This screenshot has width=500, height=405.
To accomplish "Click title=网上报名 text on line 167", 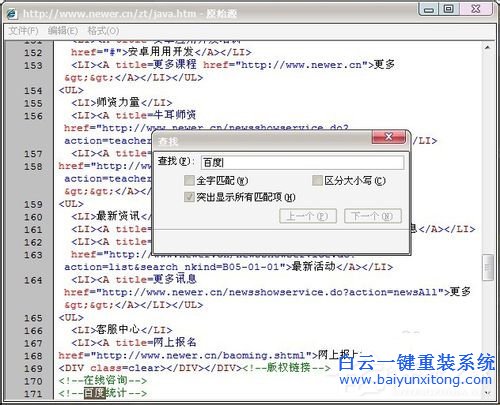I will click(x=156, y=342).
